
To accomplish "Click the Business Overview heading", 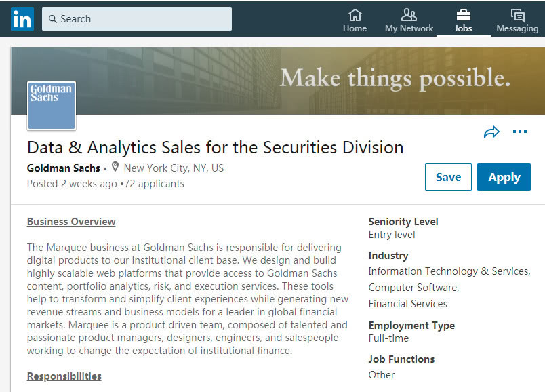I will tap(71, 222).
